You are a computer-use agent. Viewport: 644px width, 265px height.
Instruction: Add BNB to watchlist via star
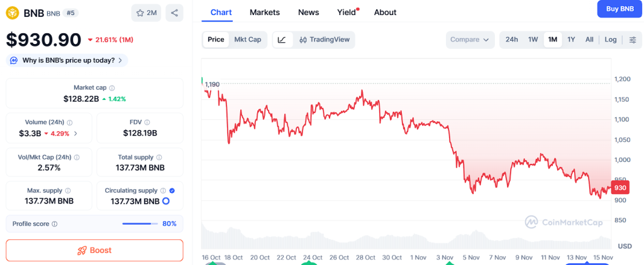pyautogui.click(x=147, y=13)
